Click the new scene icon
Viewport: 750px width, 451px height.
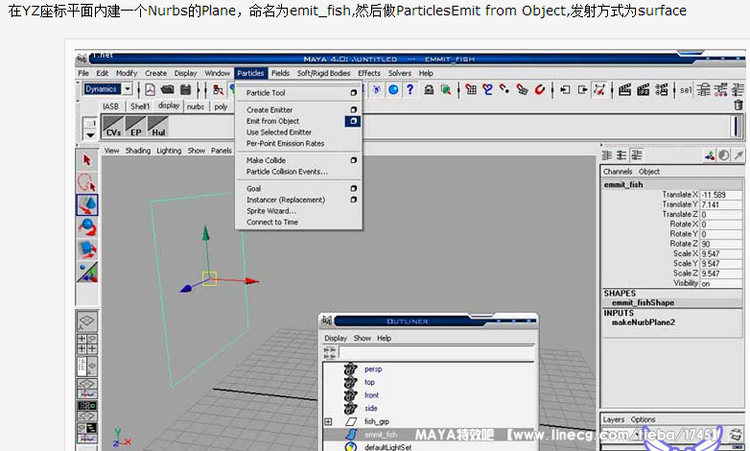click(x=150, y=89)
